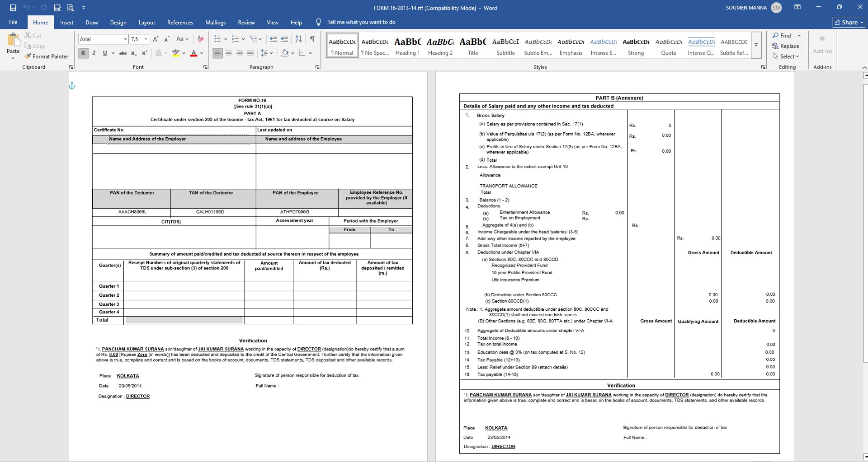The image size is (868, 462).
Task: Apply strikethrough to the selected text
Action: [x=123, y=53]
